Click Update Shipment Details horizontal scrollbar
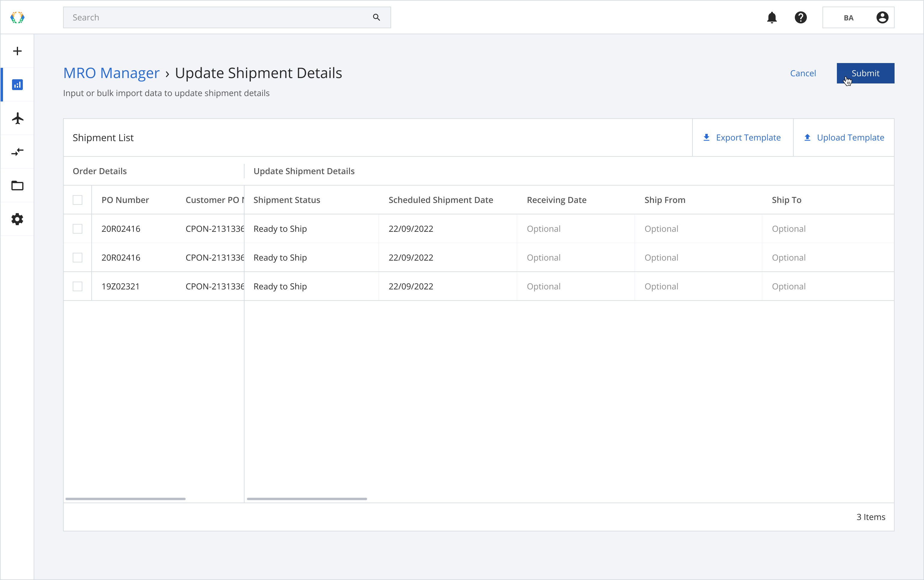This screenshot has width=924, height=580. pyautogui.click(x=307, y=499)
